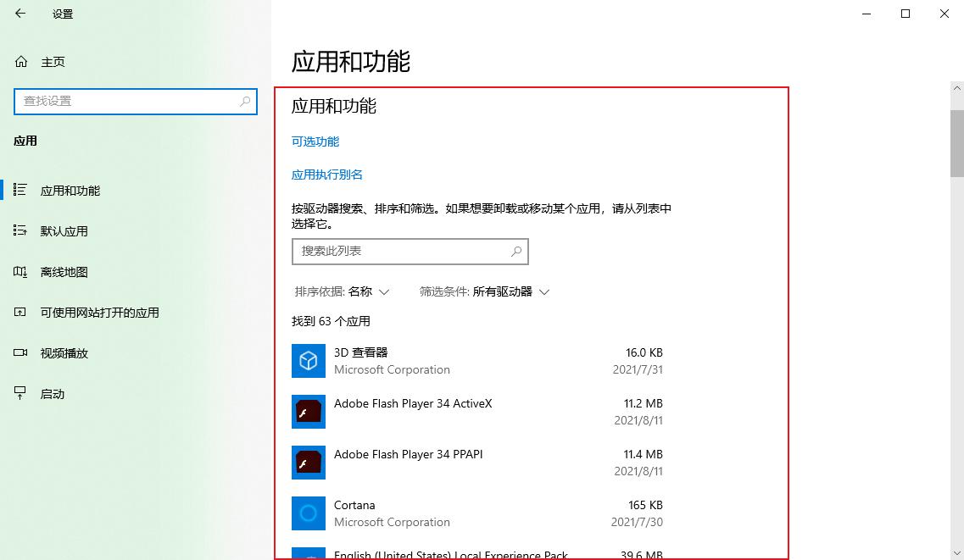The image size is (964, 560).
Task: Click the 应用执行别名 link
Action: point(327,175)
